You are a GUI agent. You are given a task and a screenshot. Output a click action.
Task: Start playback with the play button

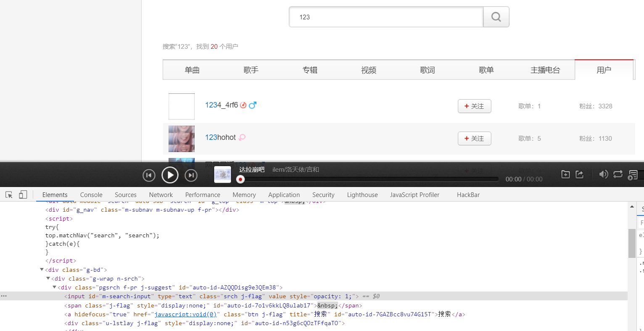pos(170,175)
